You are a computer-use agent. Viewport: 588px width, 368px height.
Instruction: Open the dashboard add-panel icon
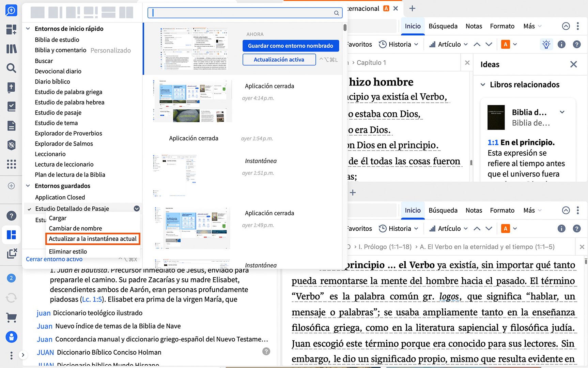(x=11, y=30)
